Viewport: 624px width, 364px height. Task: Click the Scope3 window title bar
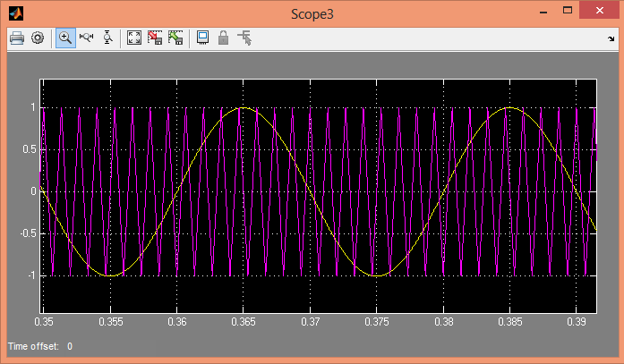312,13
